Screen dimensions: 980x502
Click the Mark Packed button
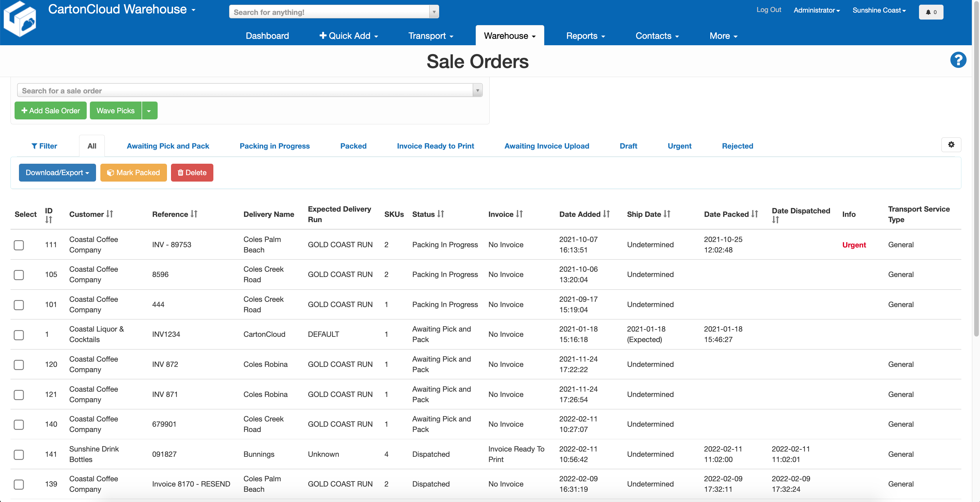coord(134,172)
